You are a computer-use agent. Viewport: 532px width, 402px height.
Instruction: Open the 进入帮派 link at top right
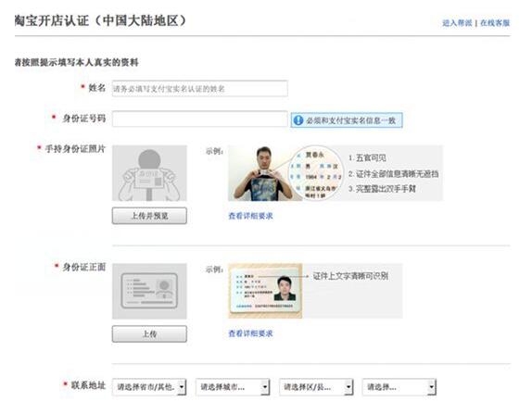click(x=457, y=23)
